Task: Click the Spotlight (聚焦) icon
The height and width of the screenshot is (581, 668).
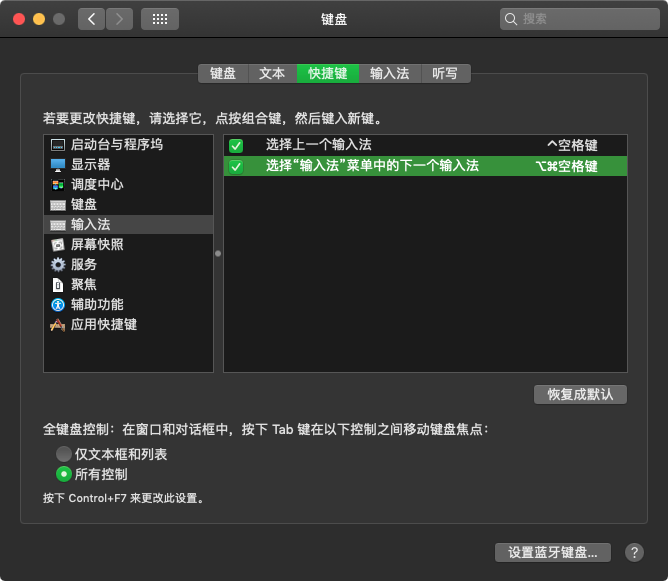Action: pos(58,285)
